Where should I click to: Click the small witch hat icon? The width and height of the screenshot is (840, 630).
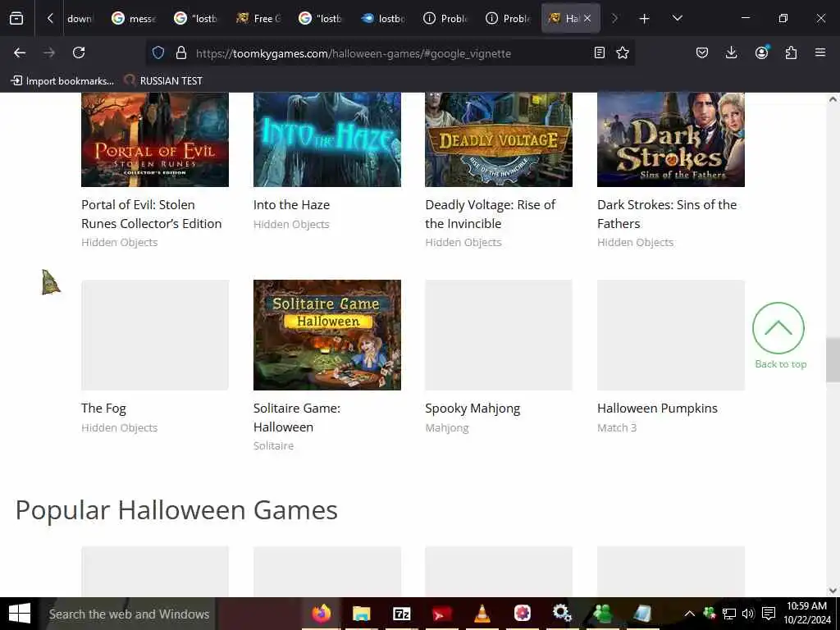pos(51,282)
